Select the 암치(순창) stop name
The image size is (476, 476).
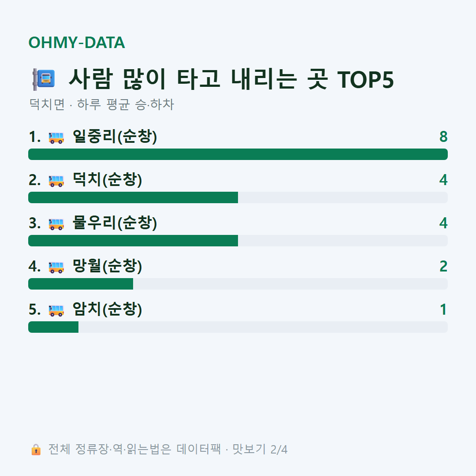(x=107, y=309)
